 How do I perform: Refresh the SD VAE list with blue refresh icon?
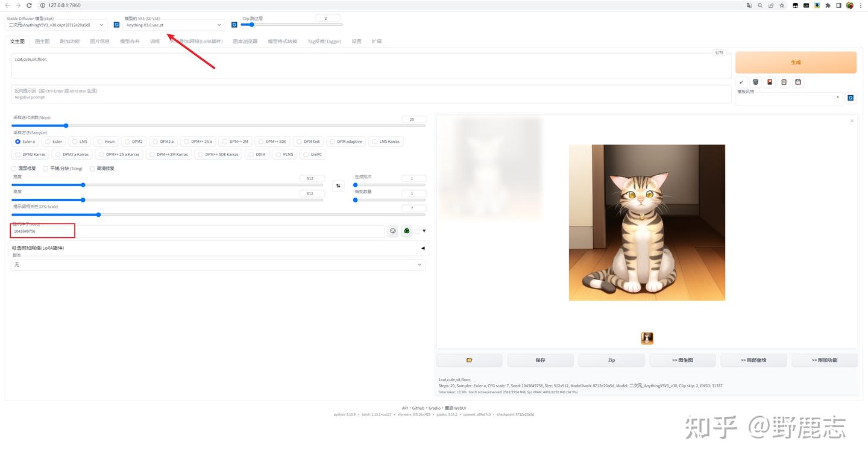click(234, 25)
